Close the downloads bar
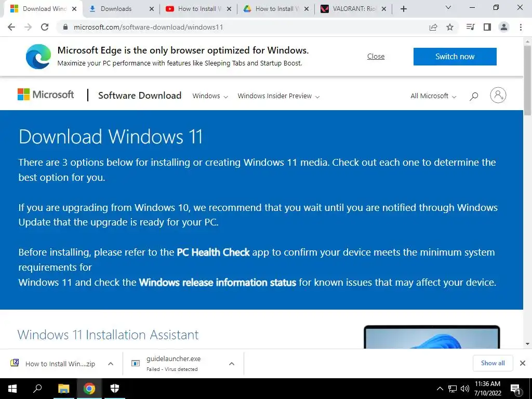Screen dimensions: 532x399 coord(523,363)
